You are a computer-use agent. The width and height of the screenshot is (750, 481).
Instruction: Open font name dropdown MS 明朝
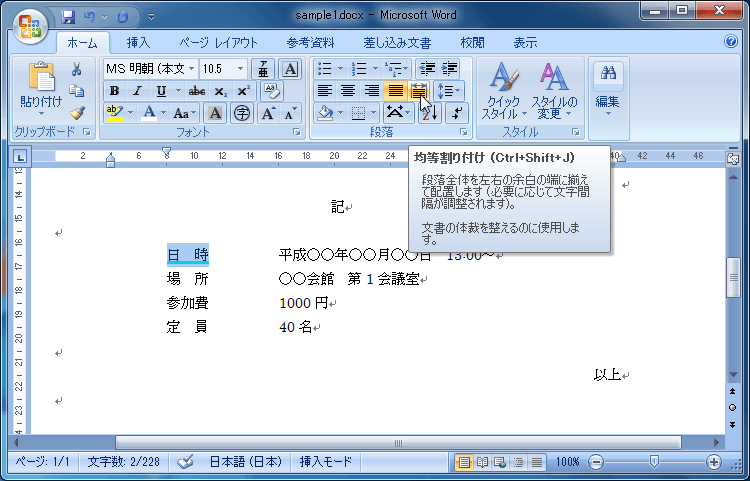pos(191,69)
